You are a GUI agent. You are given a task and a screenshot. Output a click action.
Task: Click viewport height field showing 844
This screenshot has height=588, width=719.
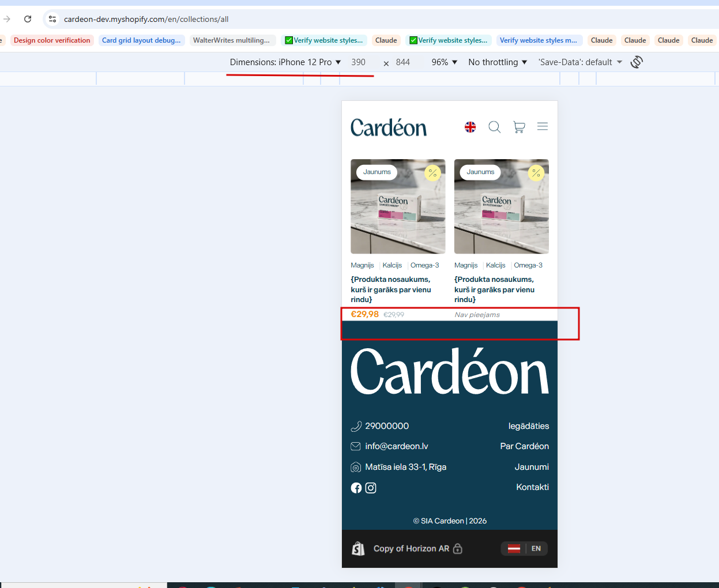[x=403, y=62]
